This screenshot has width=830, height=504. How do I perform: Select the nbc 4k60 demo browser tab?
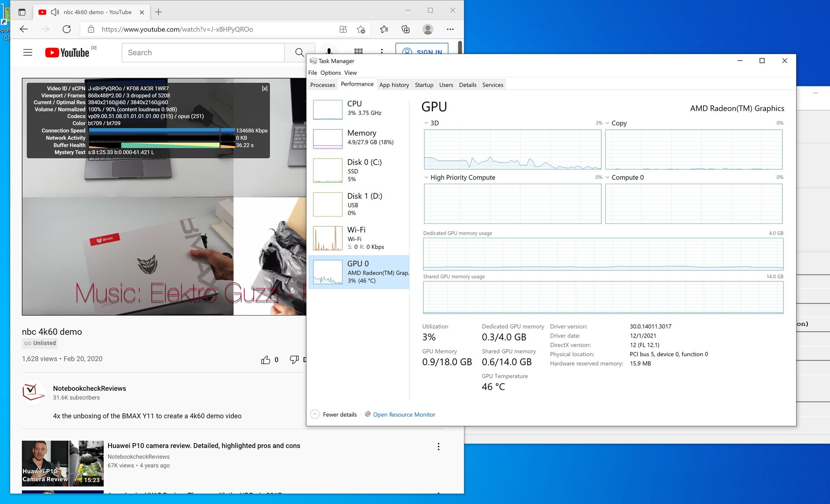click(x=91, y=12)
